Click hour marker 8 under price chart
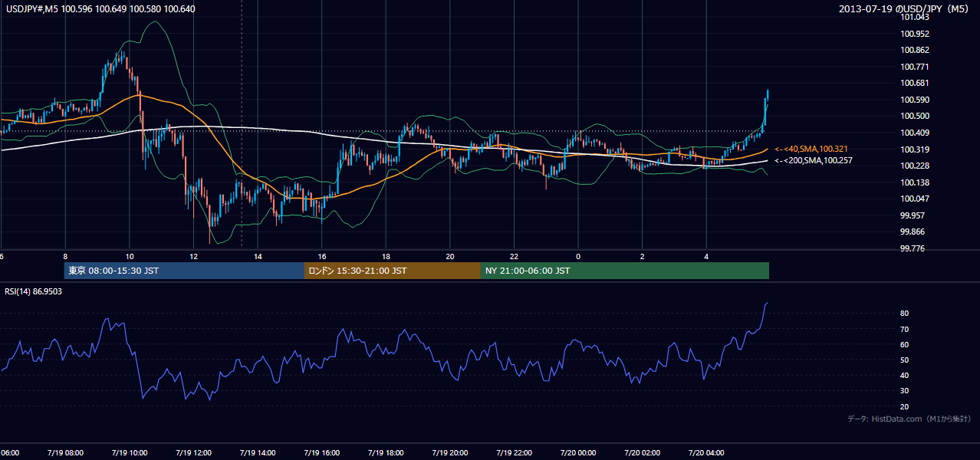Image resolution: width=980 pixels, height=460 pixels. tap(65, 257)
